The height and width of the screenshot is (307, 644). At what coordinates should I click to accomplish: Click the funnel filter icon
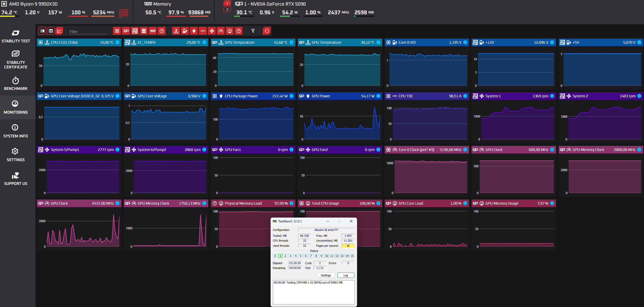253,31
